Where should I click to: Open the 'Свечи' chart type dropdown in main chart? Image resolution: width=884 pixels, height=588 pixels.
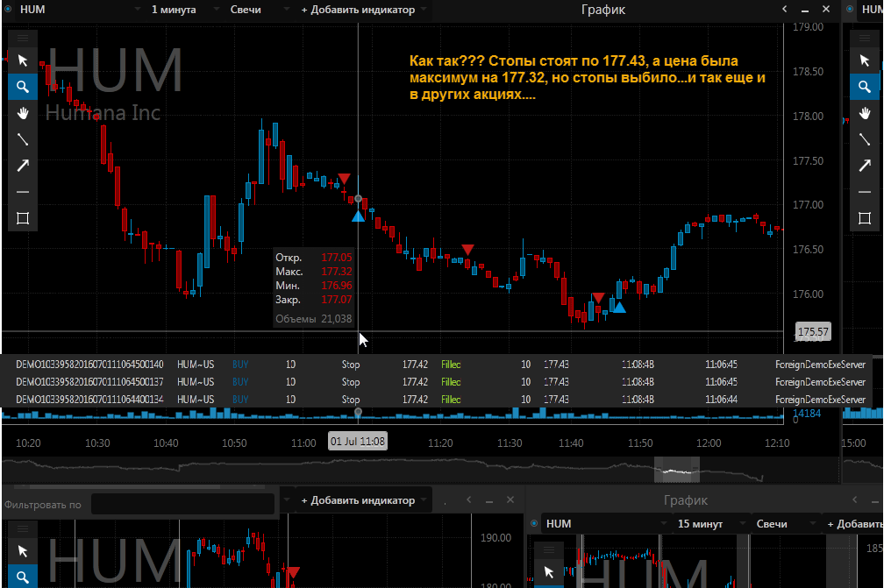pos(286,10)
